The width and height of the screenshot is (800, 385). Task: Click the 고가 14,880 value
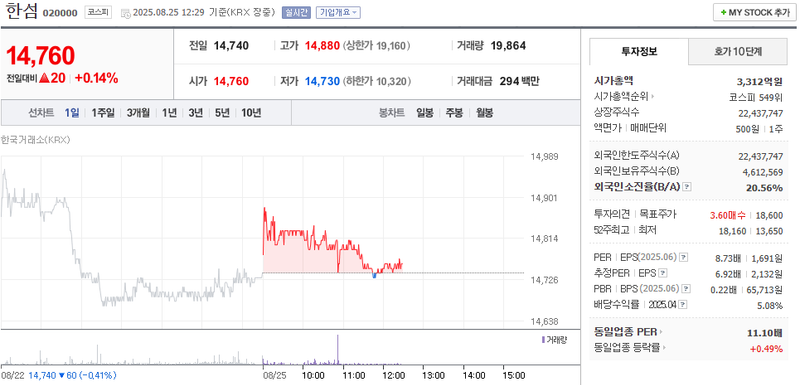[x=322, y=46]
